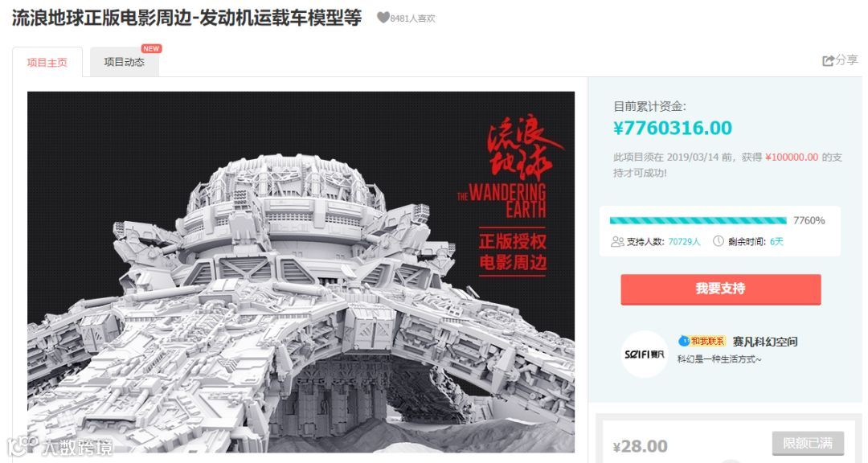This screenshot has height=463, width=868.
Task: Click the share arrow icon
Action: [x=828, y=60]
